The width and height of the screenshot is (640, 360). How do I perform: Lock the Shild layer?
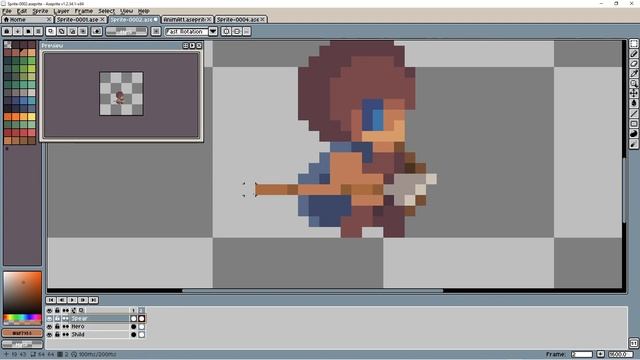pos(58,335)
